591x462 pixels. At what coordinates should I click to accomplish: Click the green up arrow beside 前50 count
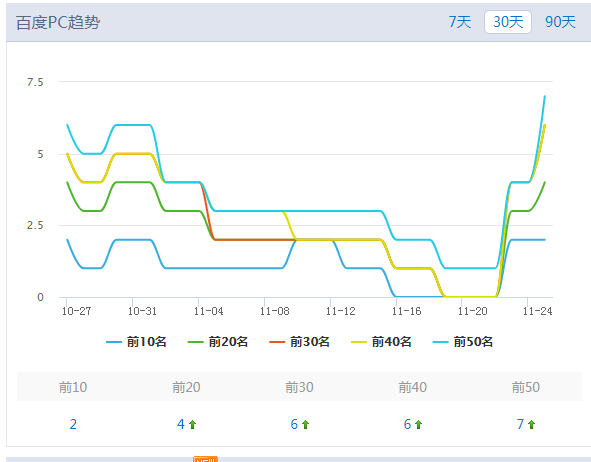(x=531, y=425)
